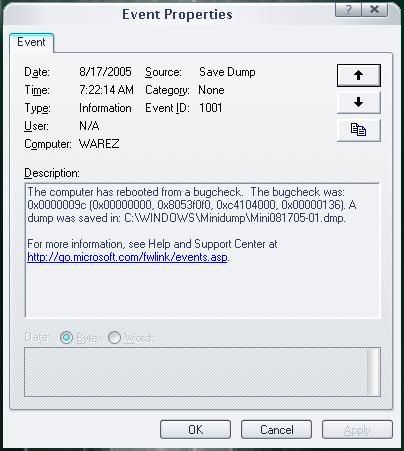This screenshot has height=451, width=404.
Task: Click the grayed-out Apply button
Action: pyautogui.click(x=357, y=430)
